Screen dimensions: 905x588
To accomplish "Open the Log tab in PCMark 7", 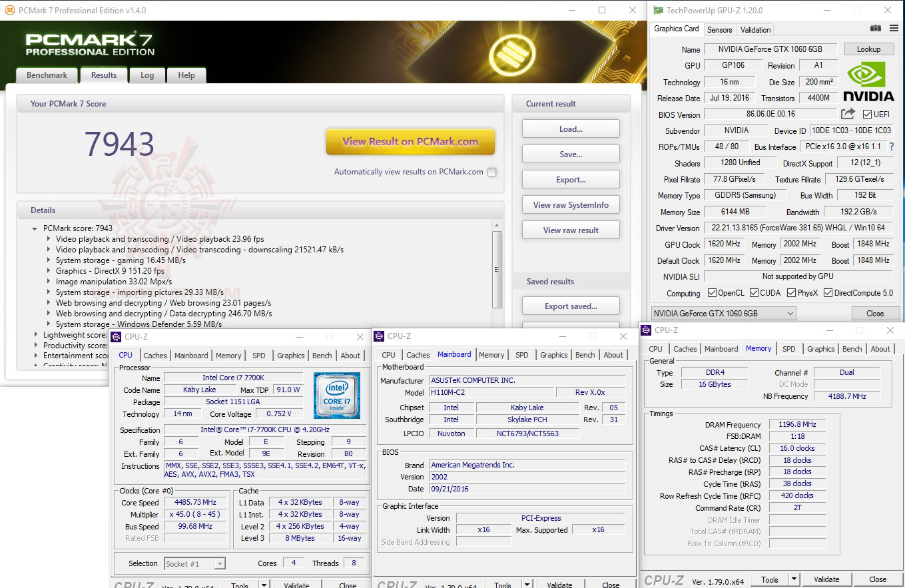I will [147, 75].
